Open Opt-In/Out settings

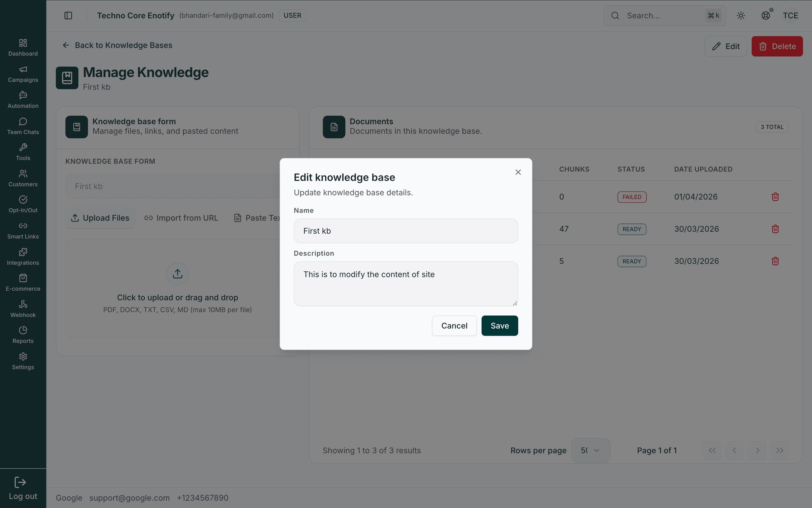23,204
